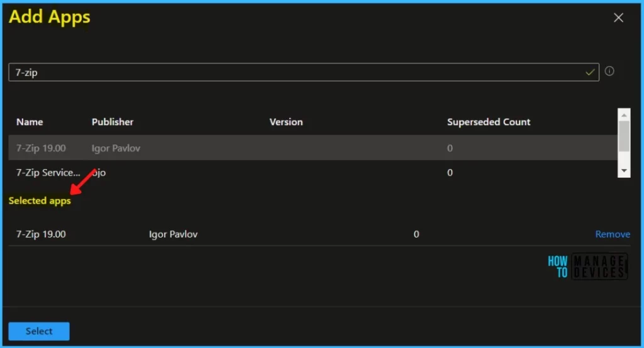
Task: Sort by Name column header
Action: (x=30, y=122)
